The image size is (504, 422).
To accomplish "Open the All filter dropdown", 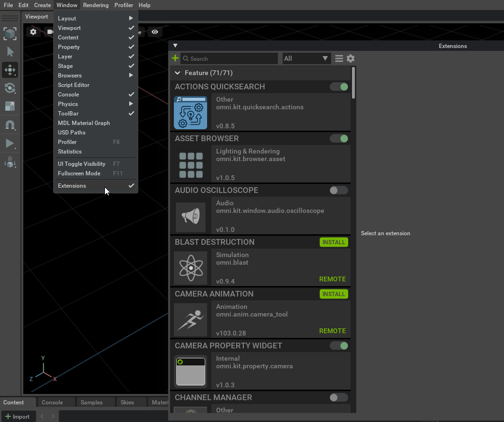I will pyautogui.click(x=306, y=58).
